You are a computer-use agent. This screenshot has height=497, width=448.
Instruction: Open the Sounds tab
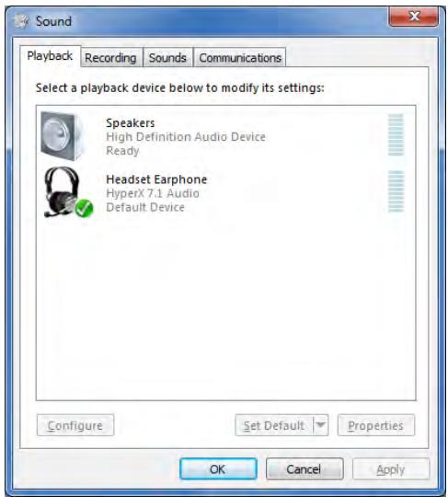[x=167, y=58]
